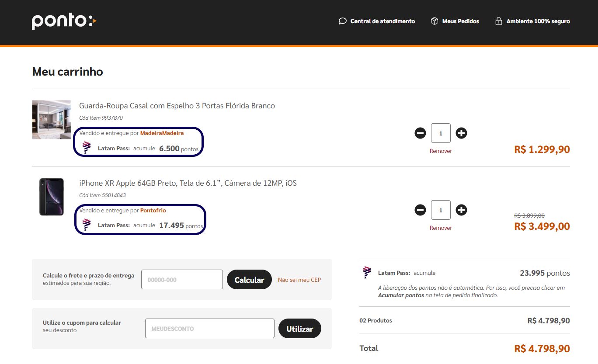Open the Guarda-Roupa product thumbnail
598x364 pixels.
click(51, 120)
